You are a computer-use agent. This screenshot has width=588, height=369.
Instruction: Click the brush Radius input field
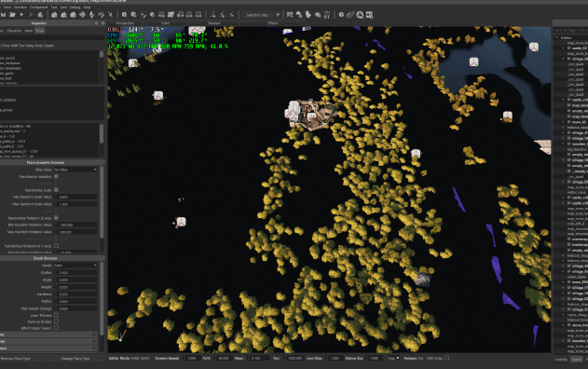pos(76,273)
